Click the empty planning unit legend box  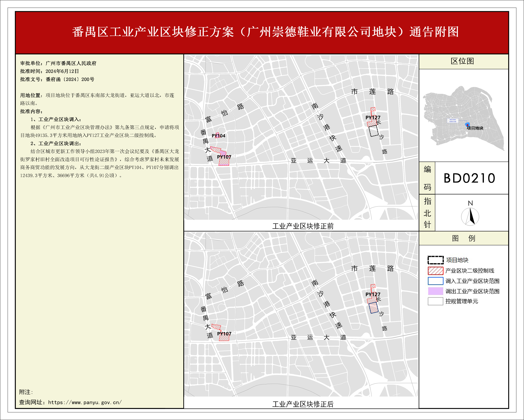click(436, 301)
